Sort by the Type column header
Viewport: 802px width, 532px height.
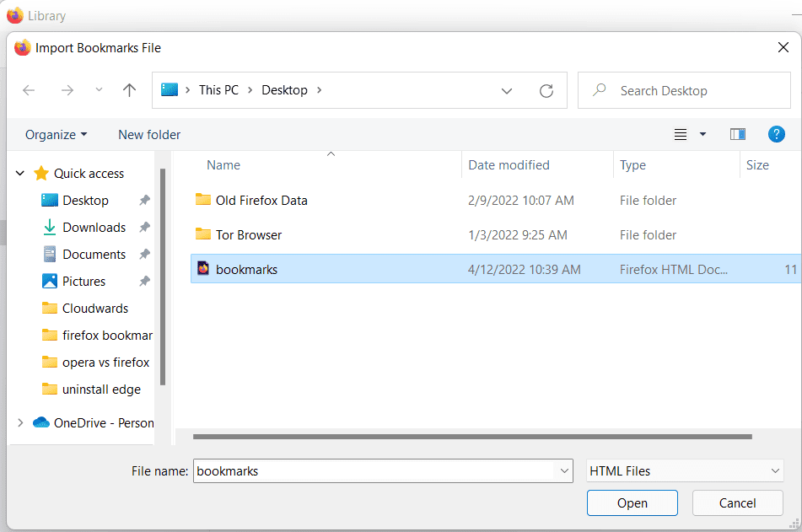tap(632, 165)
